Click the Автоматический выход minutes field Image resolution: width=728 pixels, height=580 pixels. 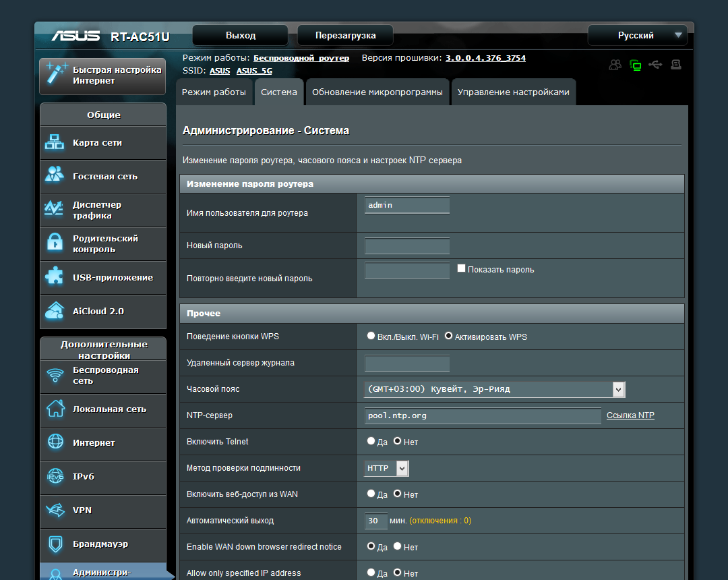click(376, 521)
